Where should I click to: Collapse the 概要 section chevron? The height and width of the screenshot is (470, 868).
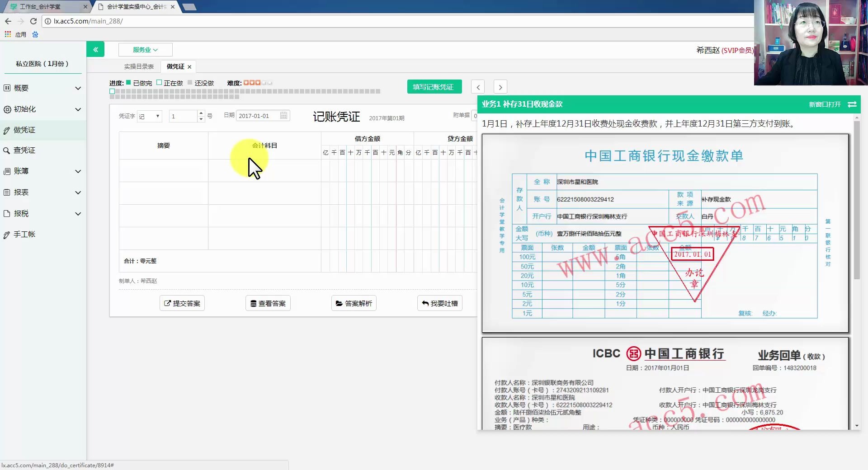coord(78,88)
